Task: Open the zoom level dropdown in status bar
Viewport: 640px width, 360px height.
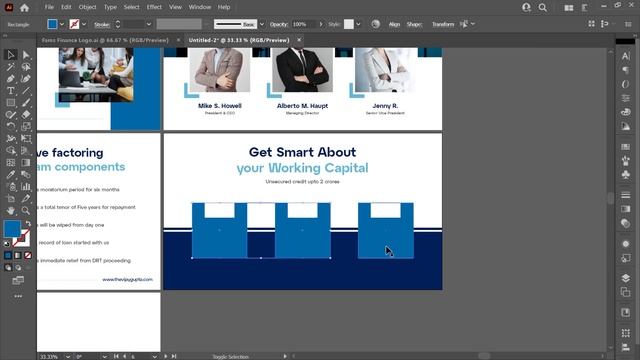Action: click(68, 356)
